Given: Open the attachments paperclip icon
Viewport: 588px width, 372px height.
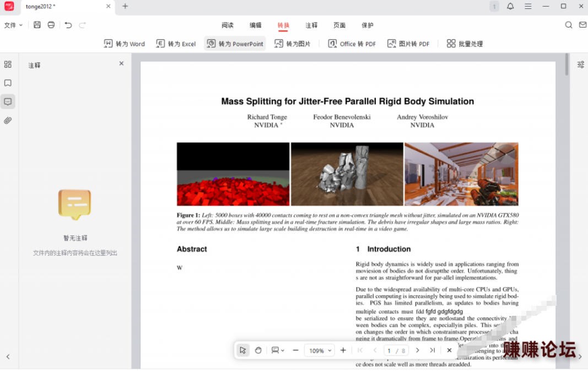Looking at the screenshot, I should [8, 120].
